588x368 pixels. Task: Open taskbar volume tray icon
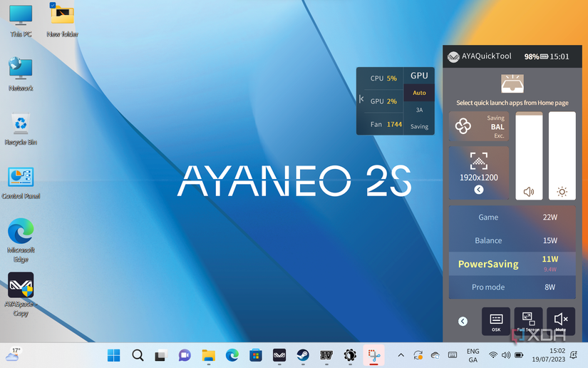[x=506, y=355]
